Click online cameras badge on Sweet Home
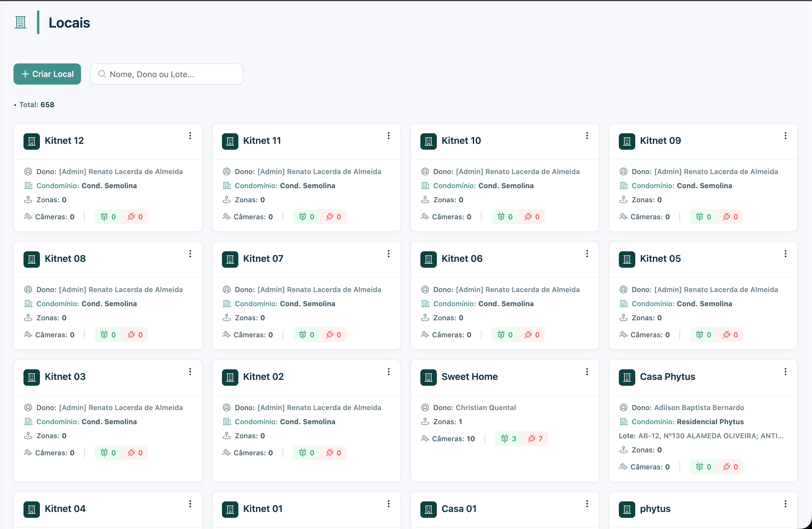 (508, 439)
